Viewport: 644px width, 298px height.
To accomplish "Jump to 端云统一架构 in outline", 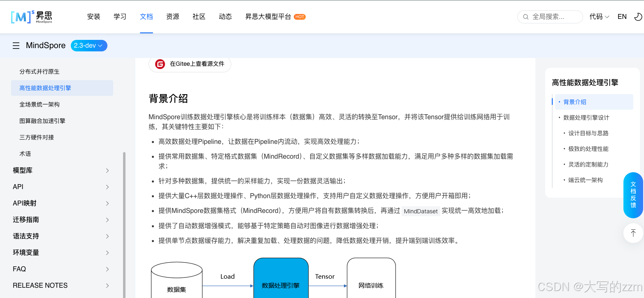I will pos(586,180).
